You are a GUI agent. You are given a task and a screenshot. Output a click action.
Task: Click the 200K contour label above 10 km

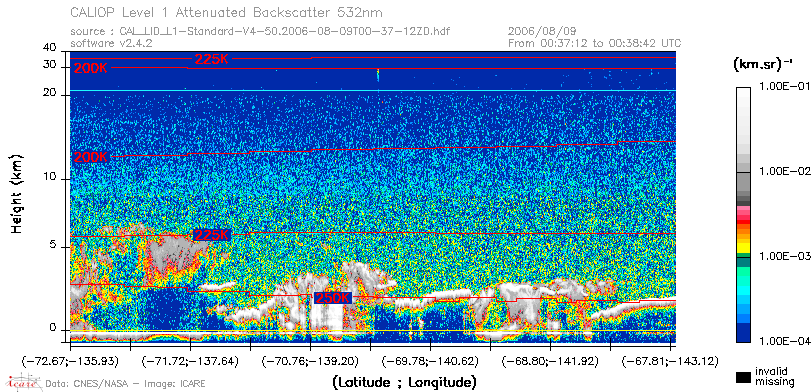[91, 158]
